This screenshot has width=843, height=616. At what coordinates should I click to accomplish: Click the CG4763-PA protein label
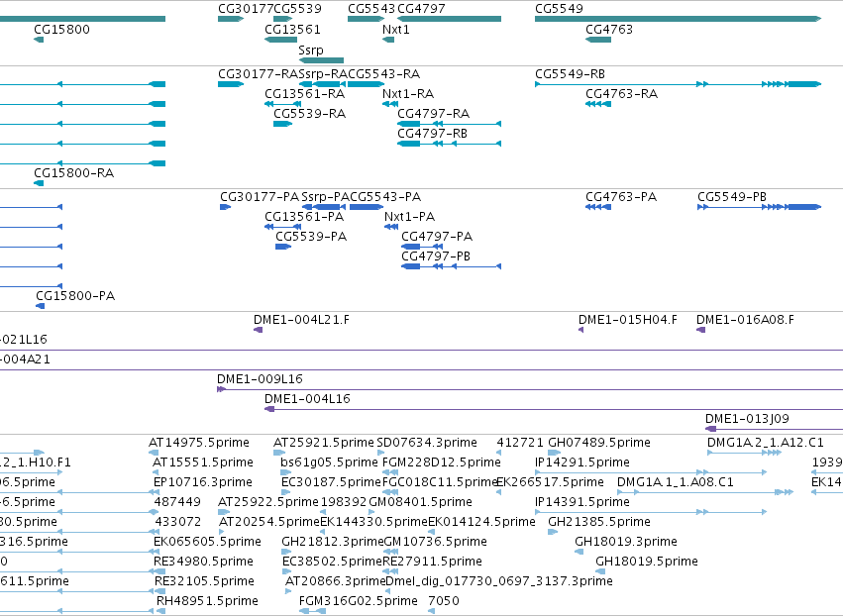click(621, 197)
